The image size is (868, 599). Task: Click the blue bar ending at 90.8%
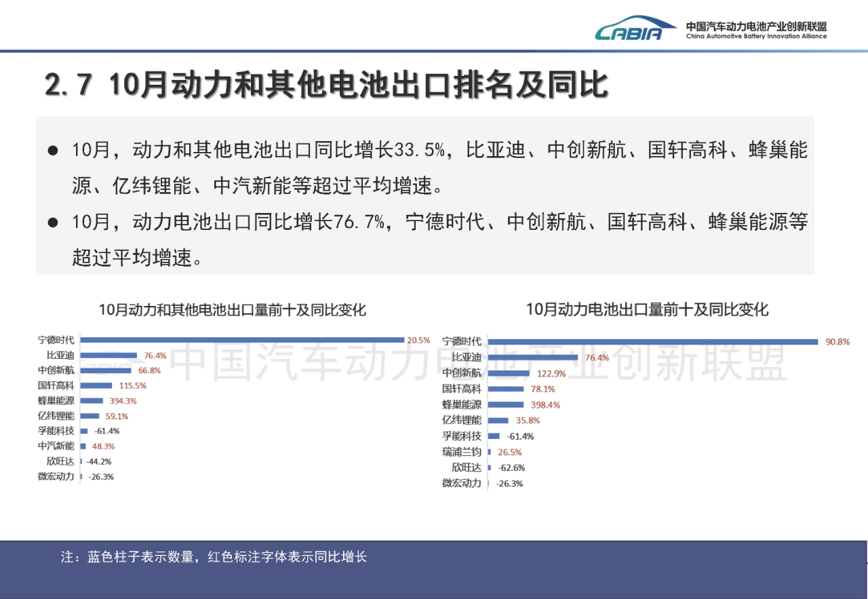(653, 341)
